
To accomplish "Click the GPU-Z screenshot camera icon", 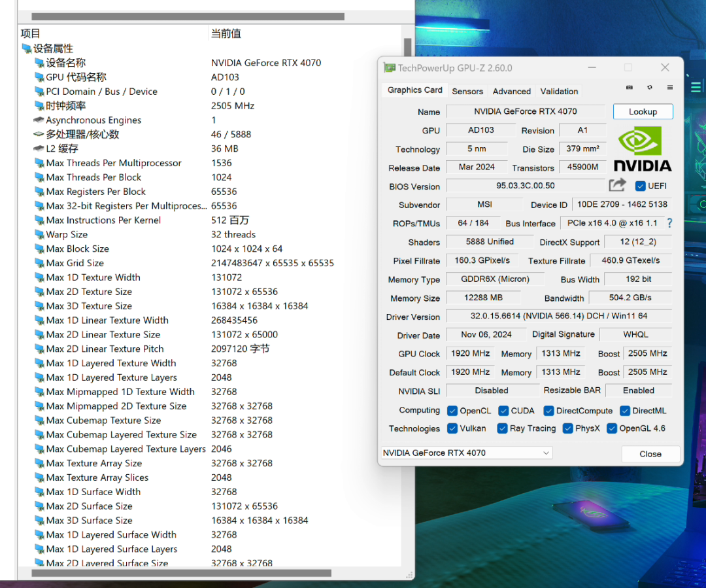I will 629,88.
